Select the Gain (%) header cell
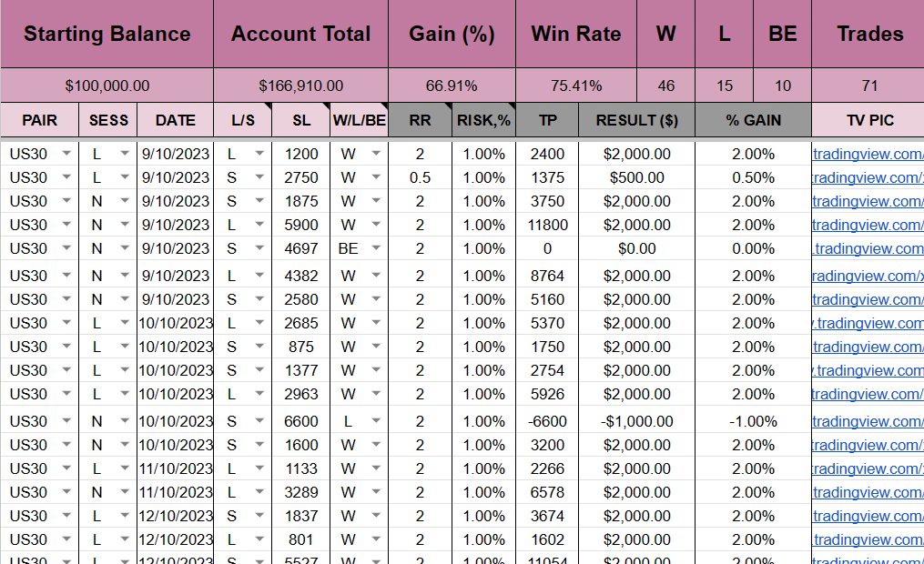The width and height of the screenshot is (924, 564). coord(452,34)
